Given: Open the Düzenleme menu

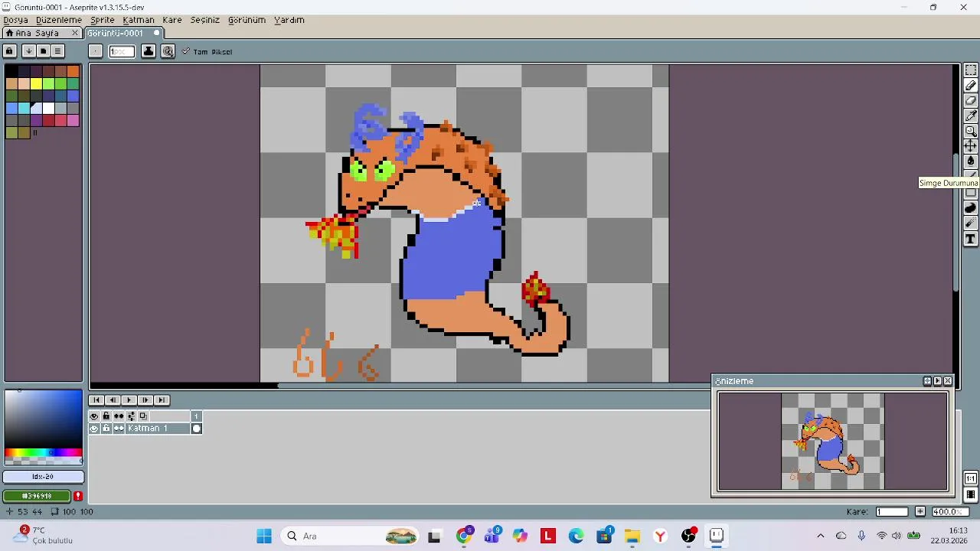Looking at the screenshot, I should [59, 20].
